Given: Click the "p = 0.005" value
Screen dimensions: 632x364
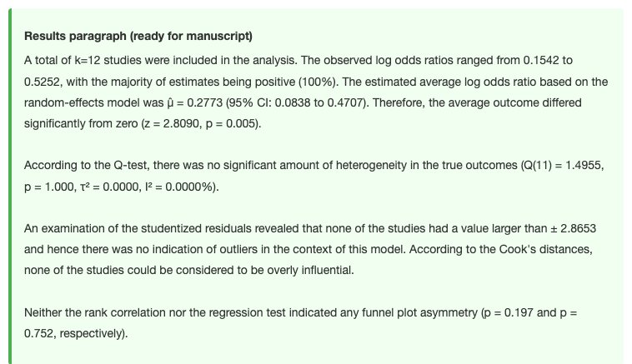Looking at the screenshot, I should click(231, 123).
